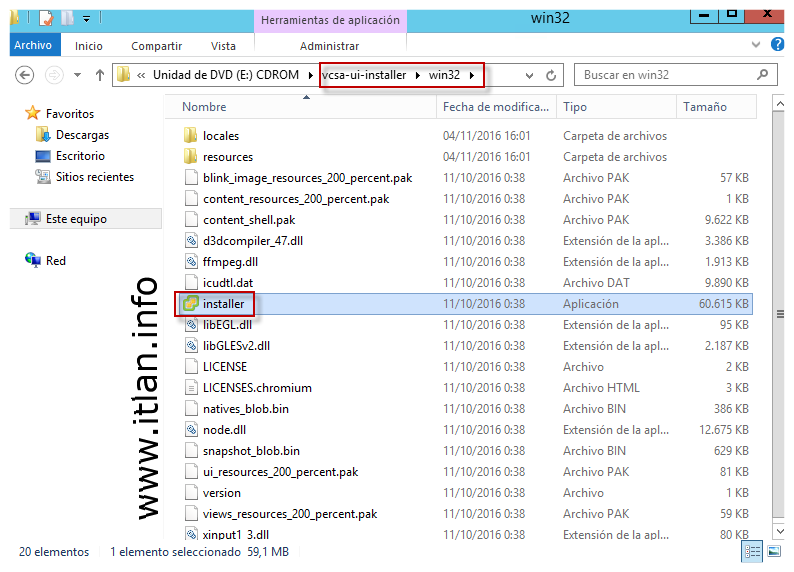Sort files by Tamaño column header
Viewport: 794px width, 572px height.
point(705,107)
